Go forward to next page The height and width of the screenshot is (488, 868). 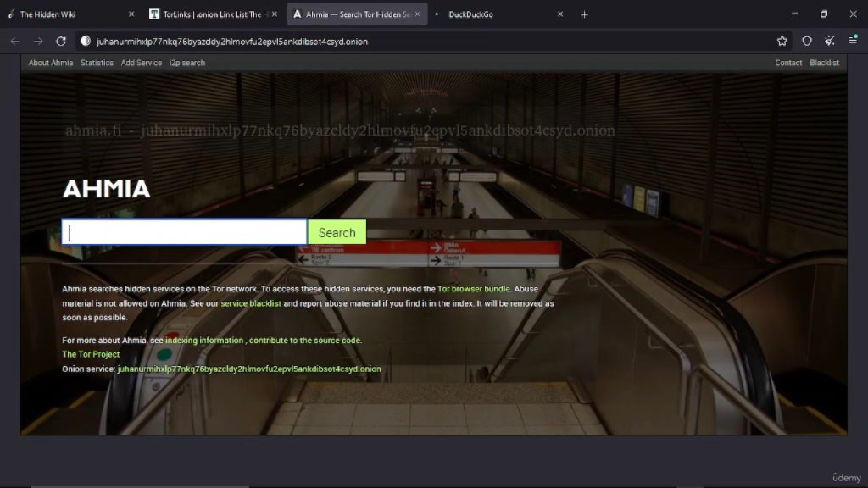[x=37, y=41]
